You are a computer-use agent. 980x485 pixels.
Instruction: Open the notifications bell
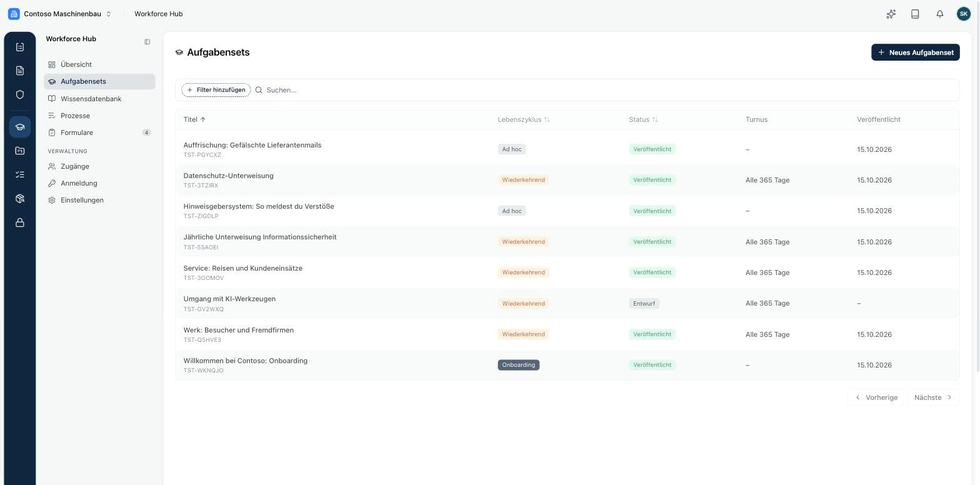939,14
